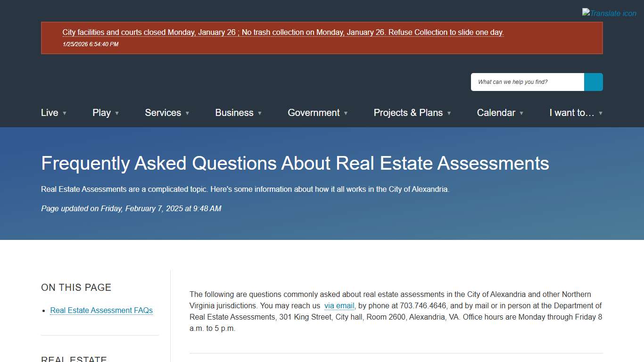The height and width of the screenshot is (362, 644).
Task: Open the Translate icon at top right
Action: coord(609,13)
